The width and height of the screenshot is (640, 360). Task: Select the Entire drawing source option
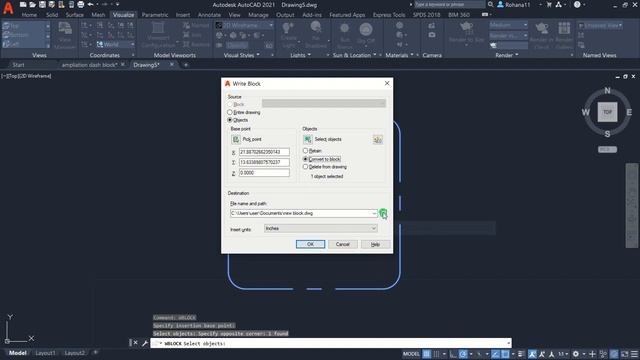(x=230, y=112)
